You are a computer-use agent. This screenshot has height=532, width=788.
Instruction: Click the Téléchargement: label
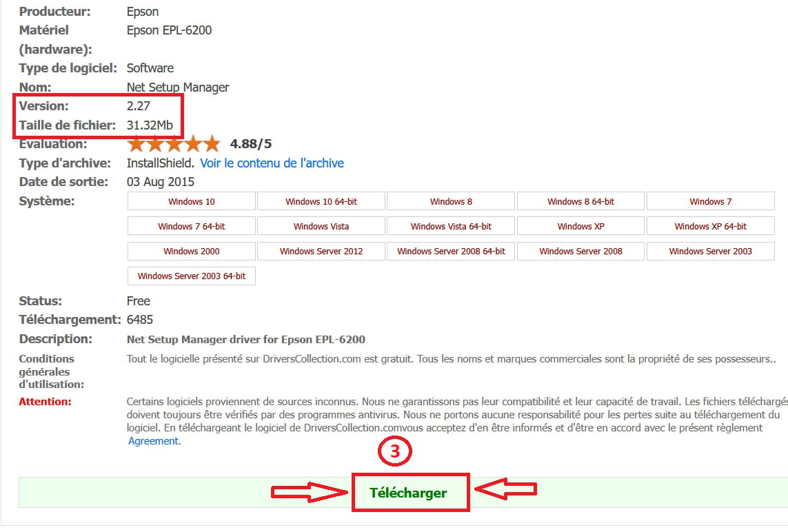pyautogui.click(x=70, y=320)
